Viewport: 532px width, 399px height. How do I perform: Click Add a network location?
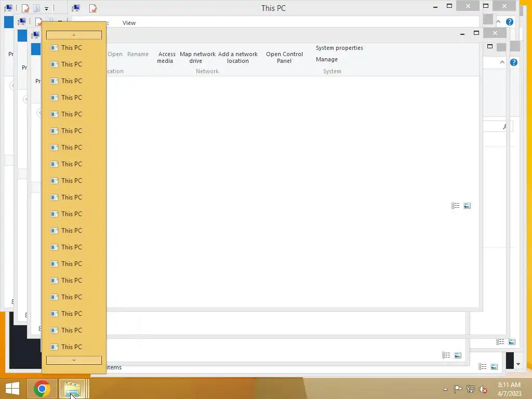(x=238, y=57)
